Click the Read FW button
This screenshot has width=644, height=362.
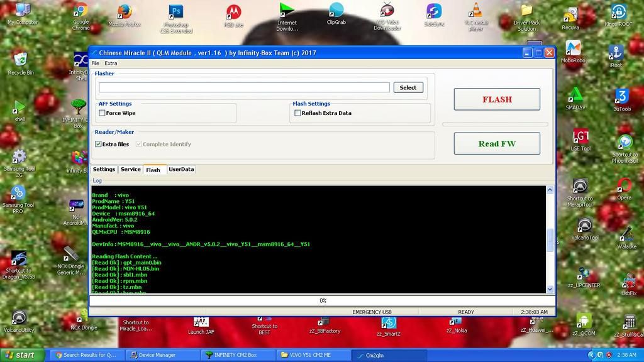point(497,144)
